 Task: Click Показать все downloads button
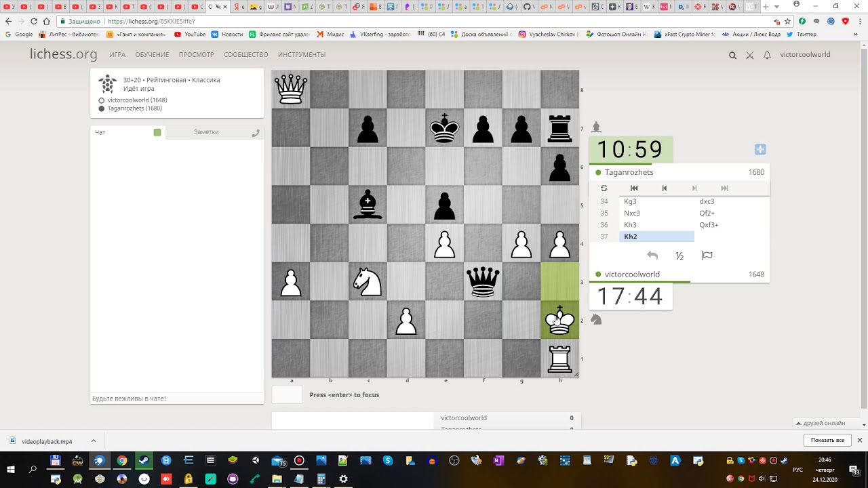827,441
